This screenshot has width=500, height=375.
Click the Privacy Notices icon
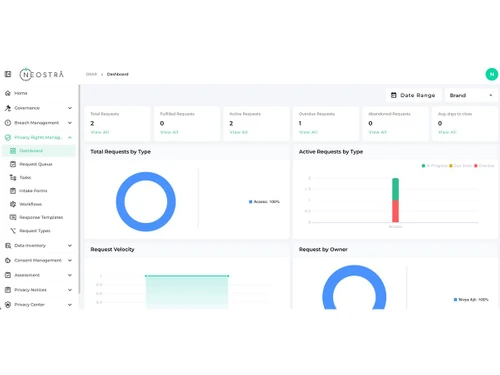coord(8,290)
